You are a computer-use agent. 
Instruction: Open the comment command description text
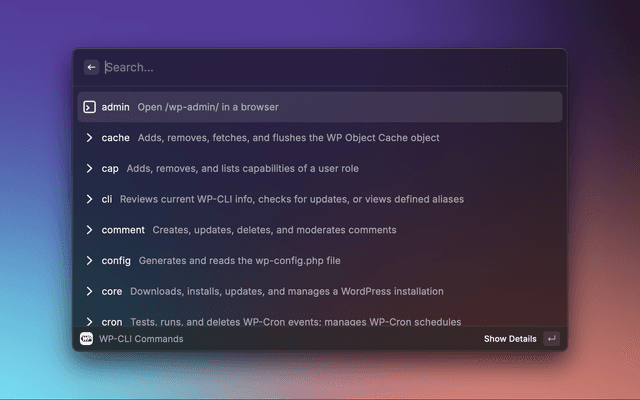pos(274,230)
